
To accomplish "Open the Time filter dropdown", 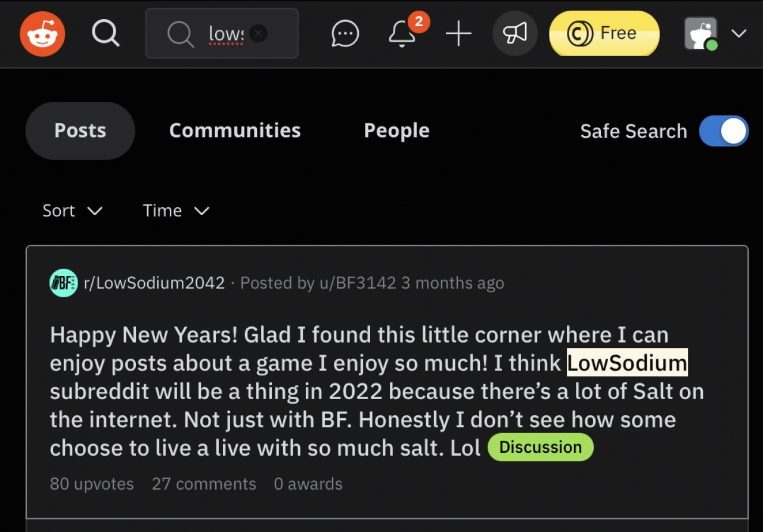I will click(x=176, y=210).
